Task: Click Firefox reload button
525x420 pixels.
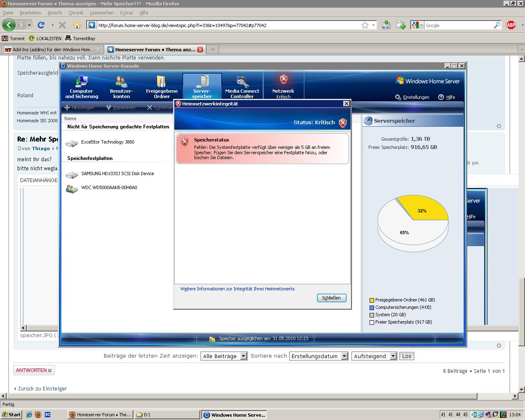Action: click(41, 25)
